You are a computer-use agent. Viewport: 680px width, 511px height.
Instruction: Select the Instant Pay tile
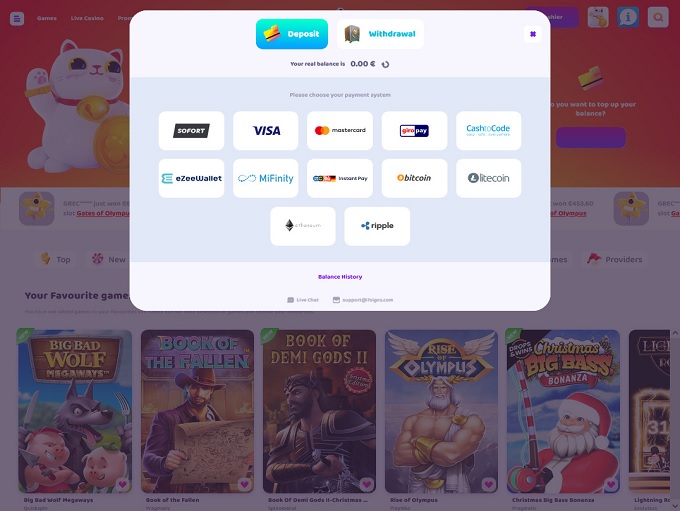(x=340, y=178)
